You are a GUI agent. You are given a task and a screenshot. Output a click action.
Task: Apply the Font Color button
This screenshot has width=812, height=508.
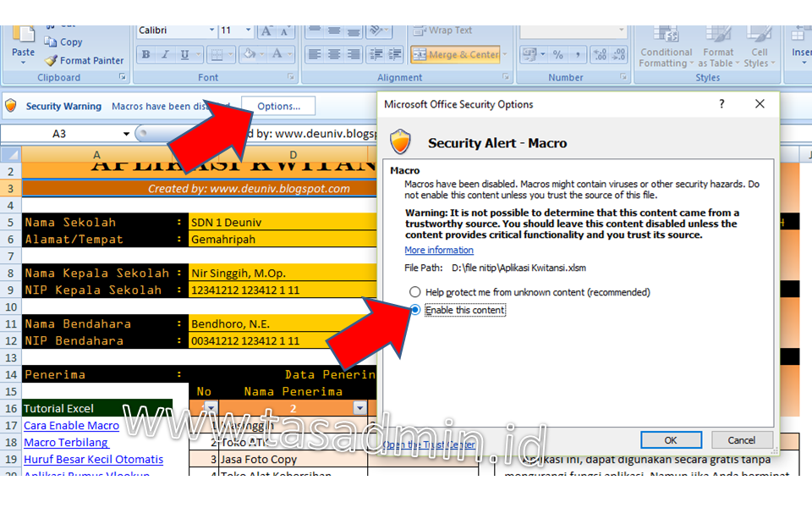pos(277,54)
